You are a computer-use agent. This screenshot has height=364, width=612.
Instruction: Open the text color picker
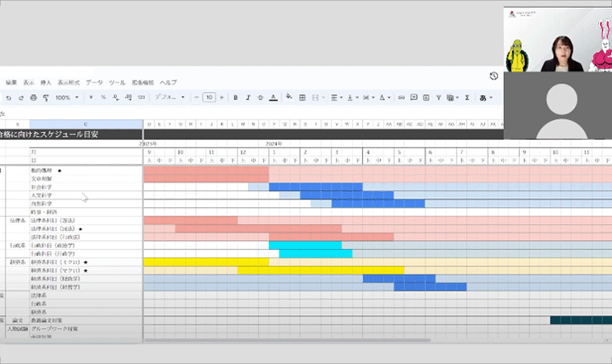(273, 97)
